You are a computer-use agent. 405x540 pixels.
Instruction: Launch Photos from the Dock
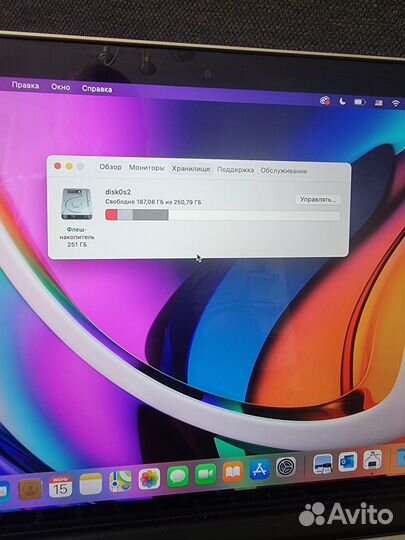click(x=149, y=479)
